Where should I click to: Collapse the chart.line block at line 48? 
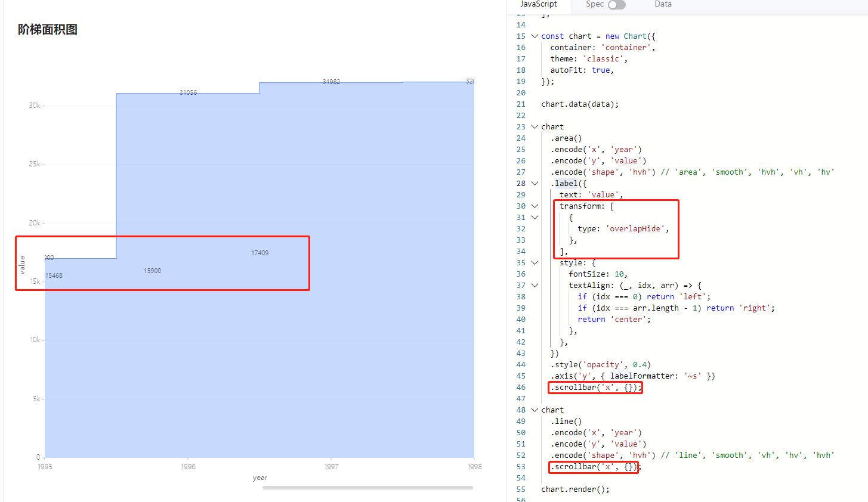pyautogui.click(x=534, y=410)
